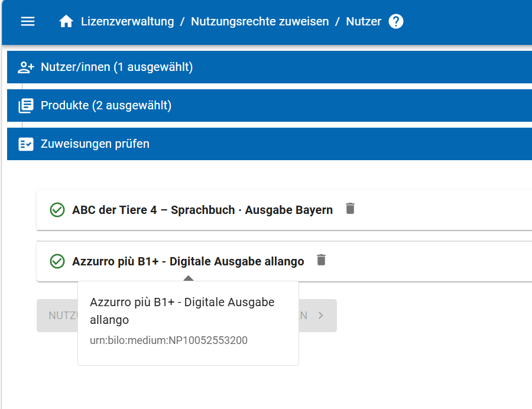Click green check next to Azzurro più B1+
The height and width of the screenshot is (409, 532).
pos(57,261)
